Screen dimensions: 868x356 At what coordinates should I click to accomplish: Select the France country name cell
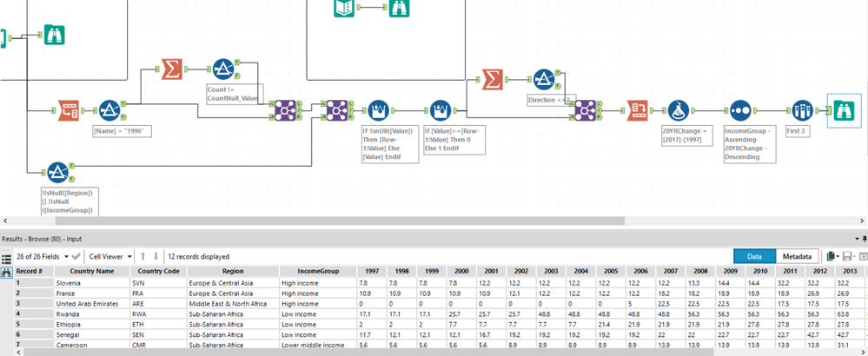click(x=92, y=293)
